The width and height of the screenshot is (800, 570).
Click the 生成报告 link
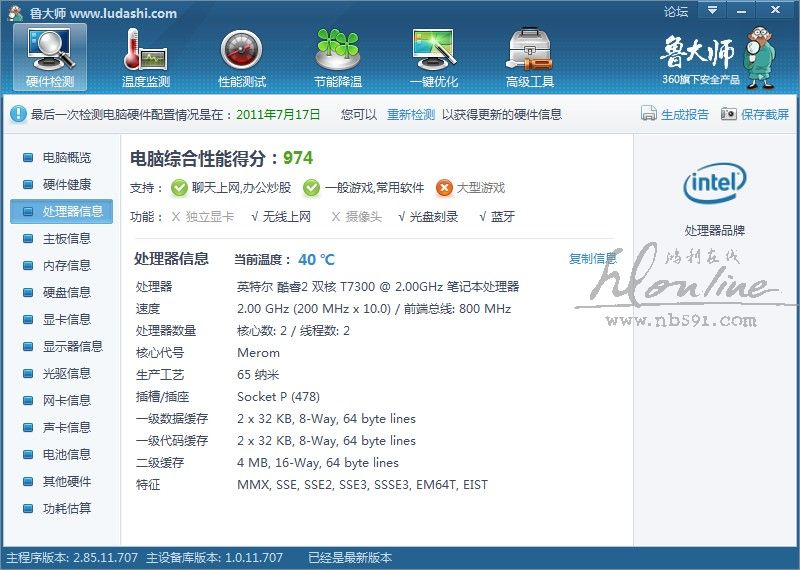click(685, 114)
